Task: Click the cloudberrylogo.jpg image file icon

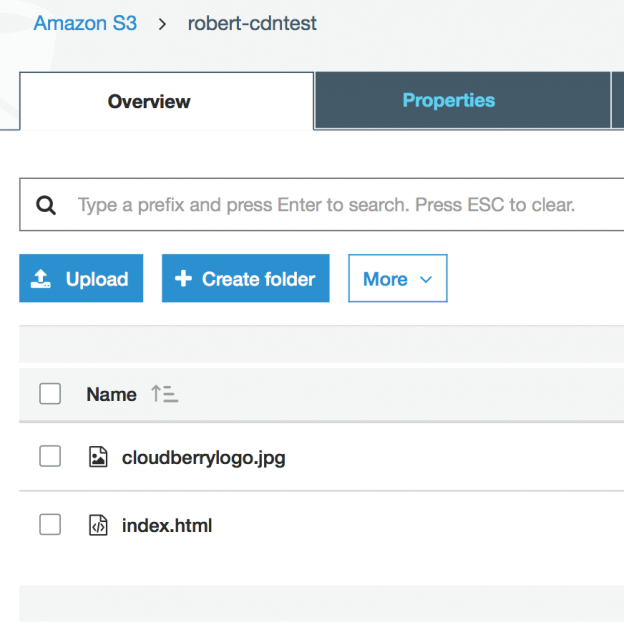Action: (98, 457)
